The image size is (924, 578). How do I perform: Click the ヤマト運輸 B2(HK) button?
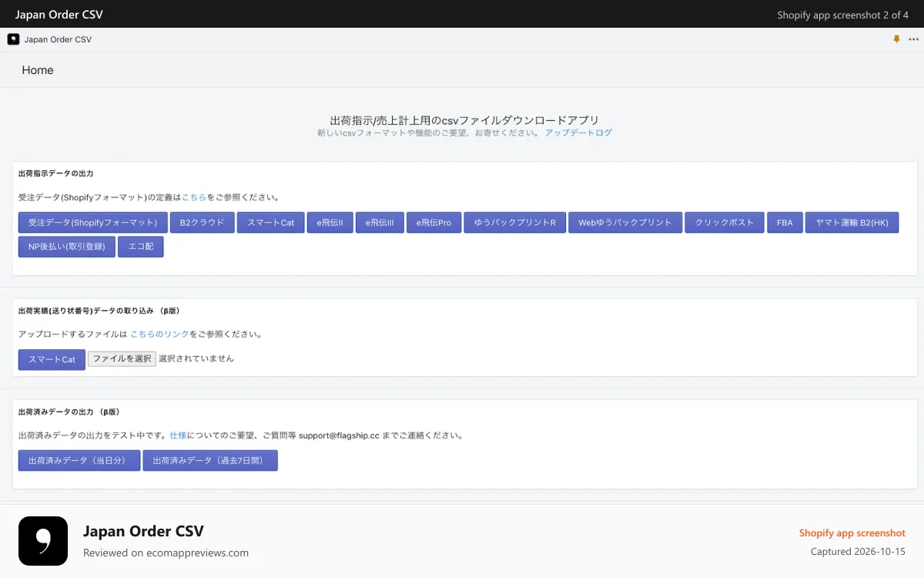[x=852, y=223]
